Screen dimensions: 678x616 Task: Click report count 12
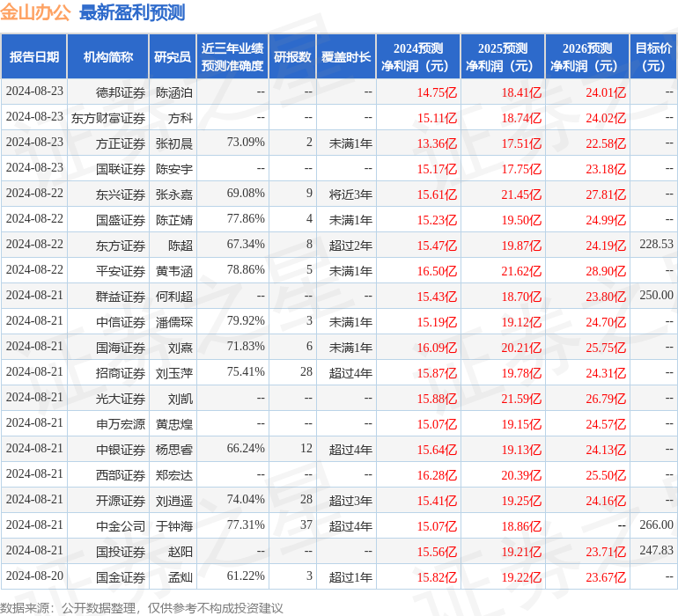(x=306, y=448)
